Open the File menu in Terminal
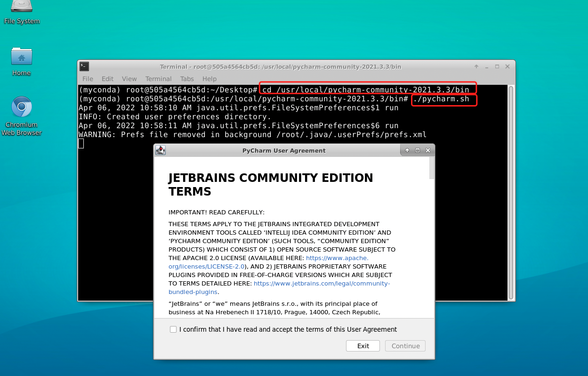 pos(88,79)
